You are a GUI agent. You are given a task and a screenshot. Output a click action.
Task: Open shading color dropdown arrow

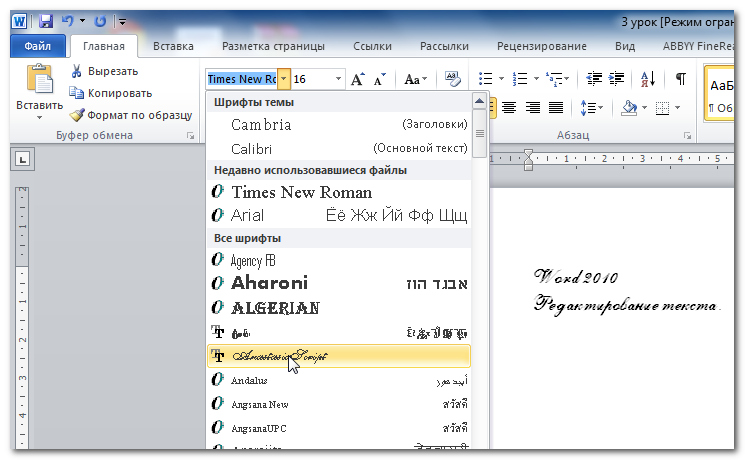tap(644, 108)
